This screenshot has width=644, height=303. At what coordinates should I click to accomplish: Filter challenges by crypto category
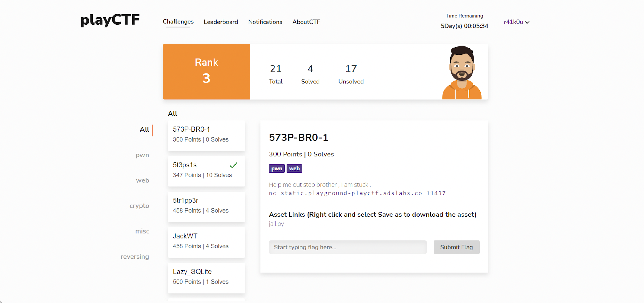pyautogui.click(x=139, y=206)
